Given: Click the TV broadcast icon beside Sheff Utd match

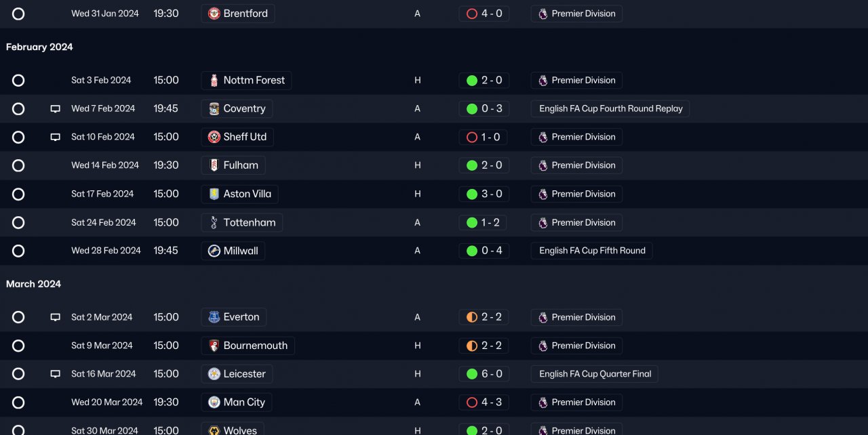Looking at the screenshot, I should click(x=56, y=137).
